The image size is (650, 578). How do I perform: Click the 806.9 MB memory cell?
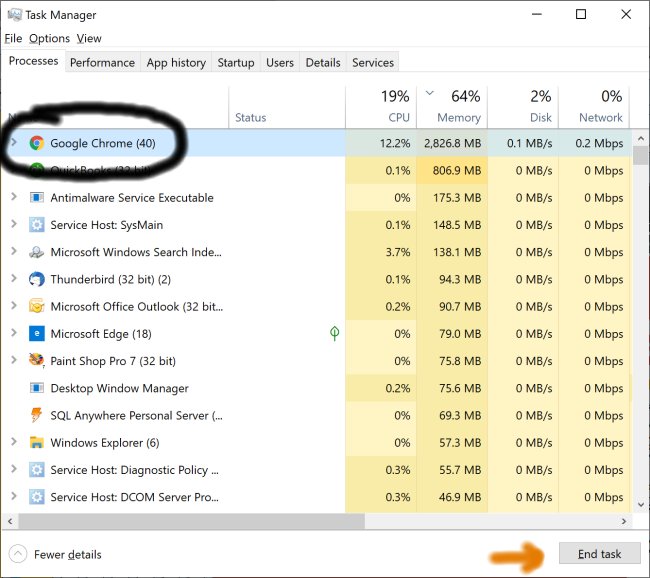[x=452, y=170]
